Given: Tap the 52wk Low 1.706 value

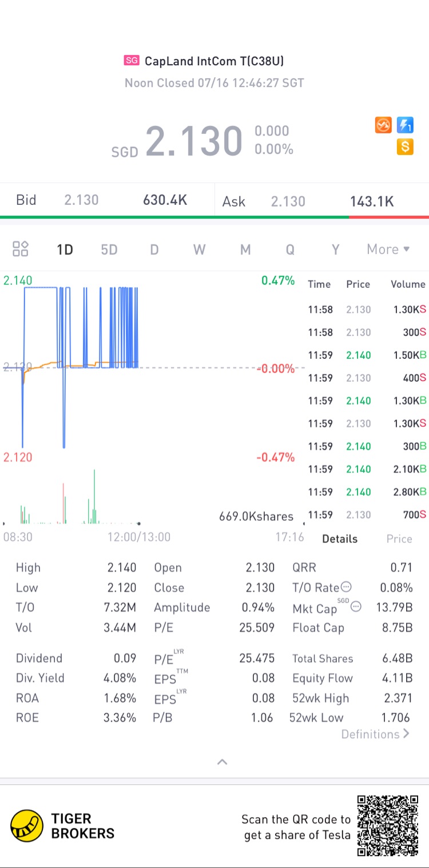Looking at the screenshot, I should 396,718.
